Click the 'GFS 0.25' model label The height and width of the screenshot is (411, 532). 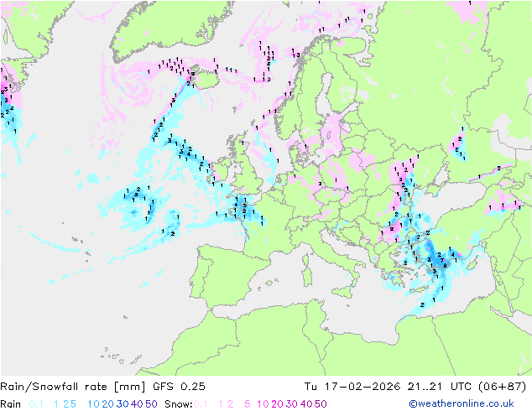coord(179,387)
